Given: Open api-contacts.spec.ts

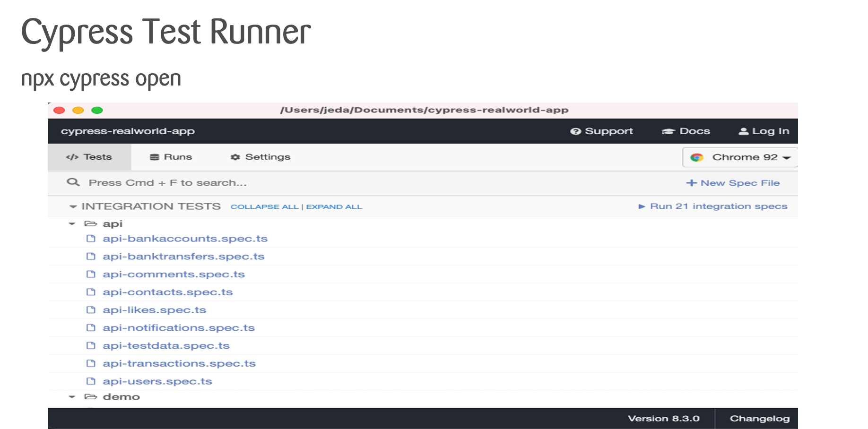Looking at the screenshot, I should click(168, 292).
